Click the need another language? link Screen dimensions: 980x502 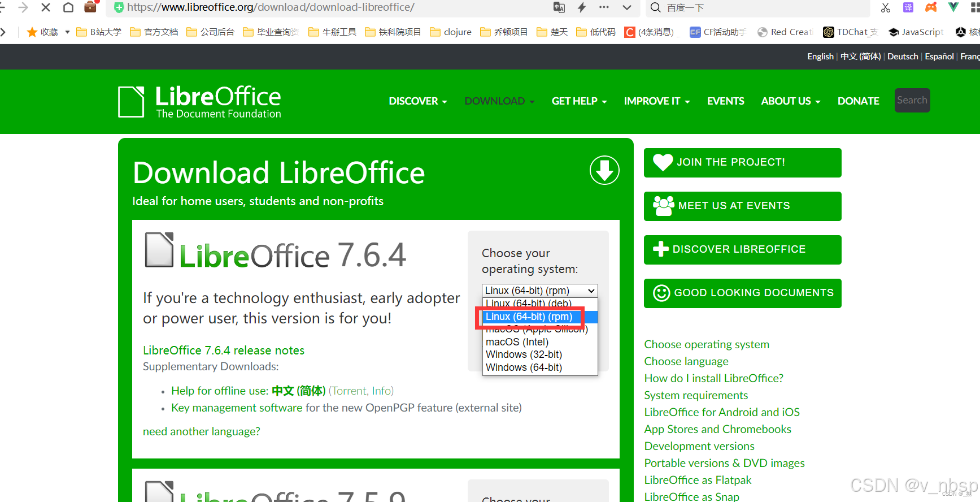(202, 431)
